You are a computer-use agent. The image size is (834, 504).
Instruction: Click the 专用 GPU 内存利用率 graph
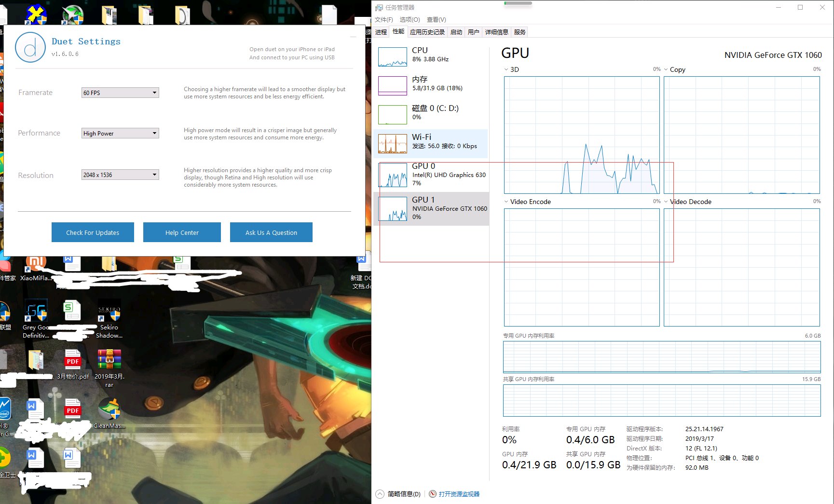pos(662,357)
